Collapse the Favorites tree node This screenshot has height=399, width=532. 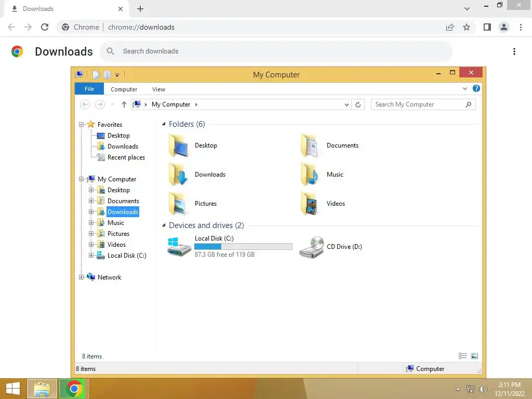click(x=82, y=125)
